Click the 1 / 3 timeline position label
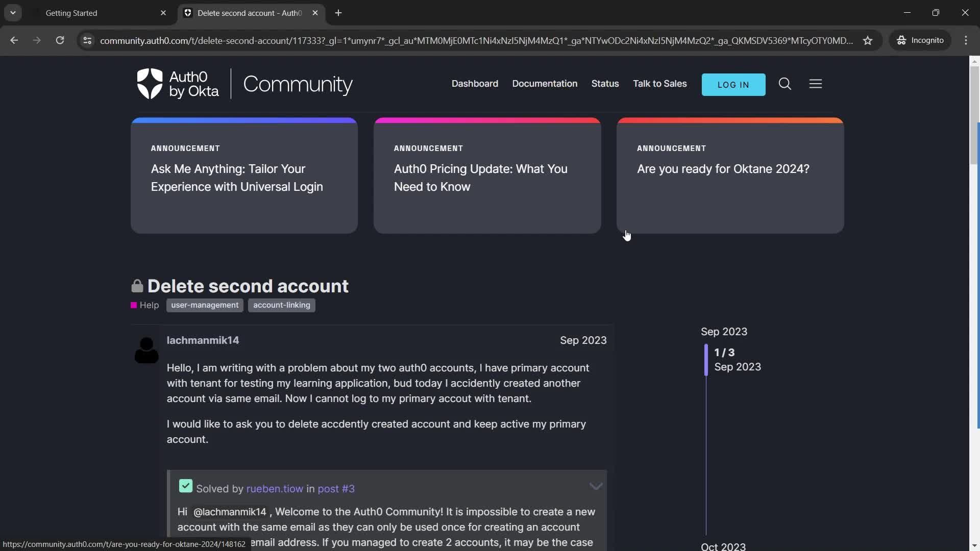980x551 pixels. (724, 353)
